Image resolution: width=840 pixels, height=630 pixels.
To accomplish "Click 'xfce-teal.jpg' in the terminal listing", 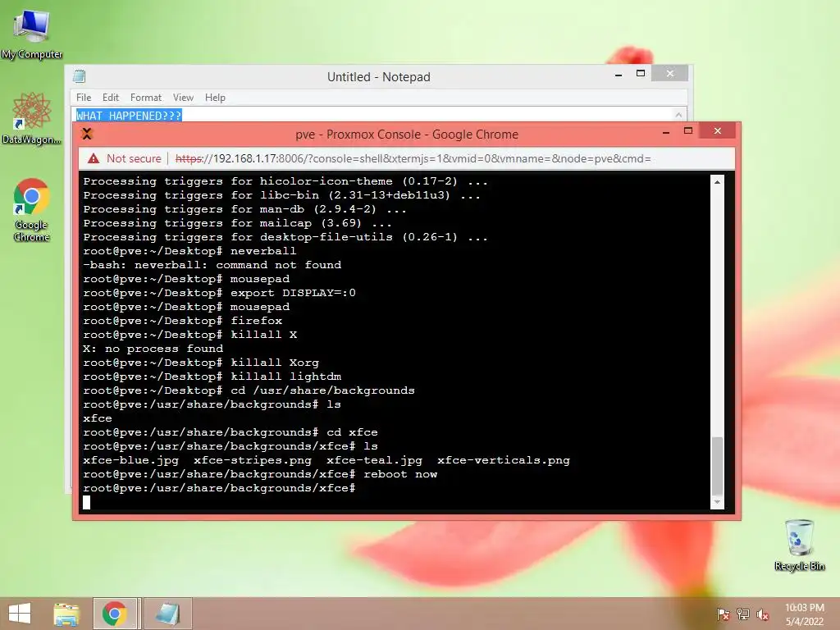I will (x=374, y=460).
